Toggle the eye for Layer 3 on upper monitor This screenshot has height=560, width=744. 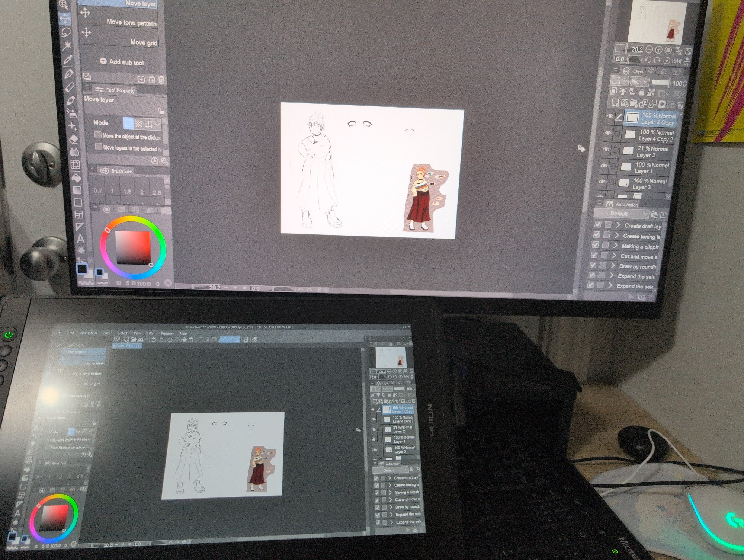(602, 182)
